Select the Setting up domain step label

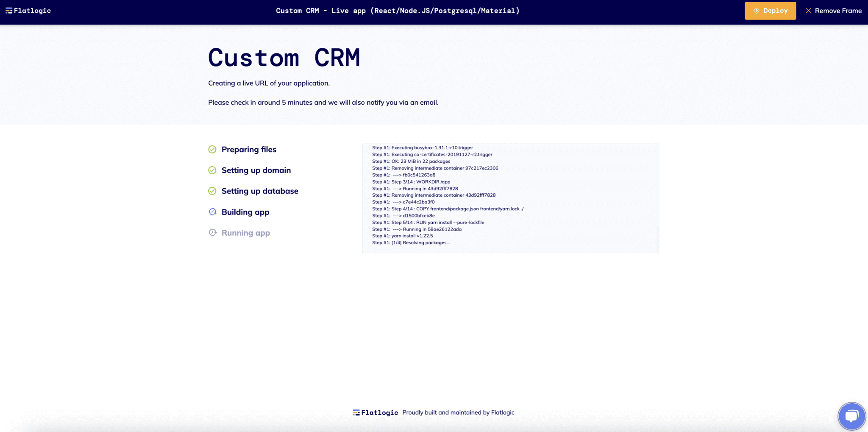point(256,170)
